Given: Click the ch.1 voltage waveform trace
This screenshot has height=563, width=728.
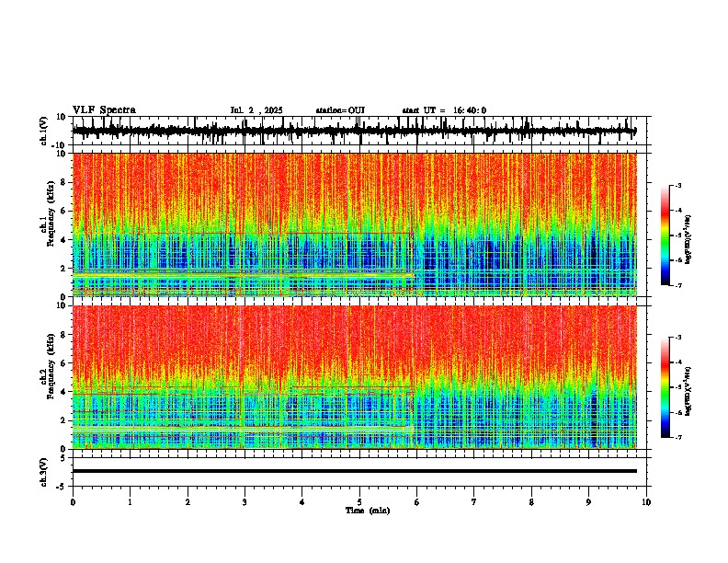Looking at the screenshot, I should click(x=354, y=131).
